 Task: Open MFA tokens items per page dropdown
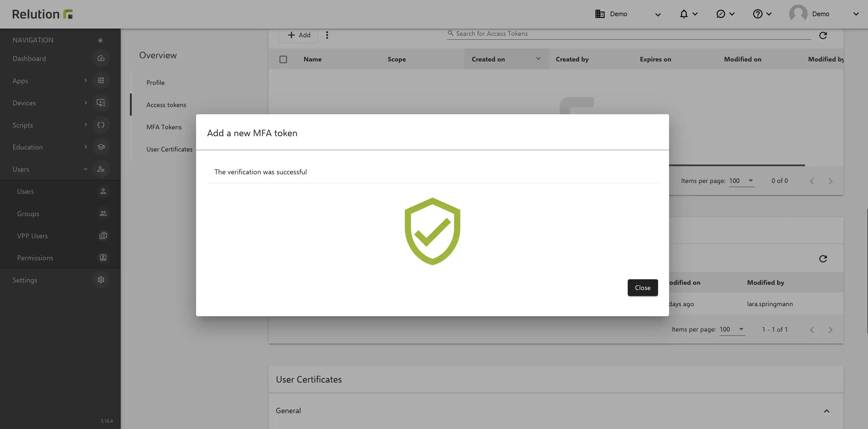732,329
